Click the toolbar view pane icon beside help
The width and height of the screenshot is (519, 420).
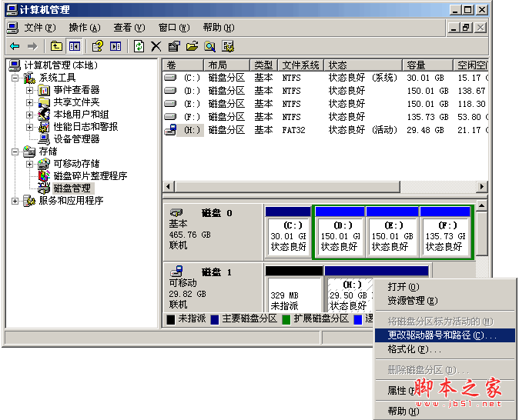pos(116,46)
